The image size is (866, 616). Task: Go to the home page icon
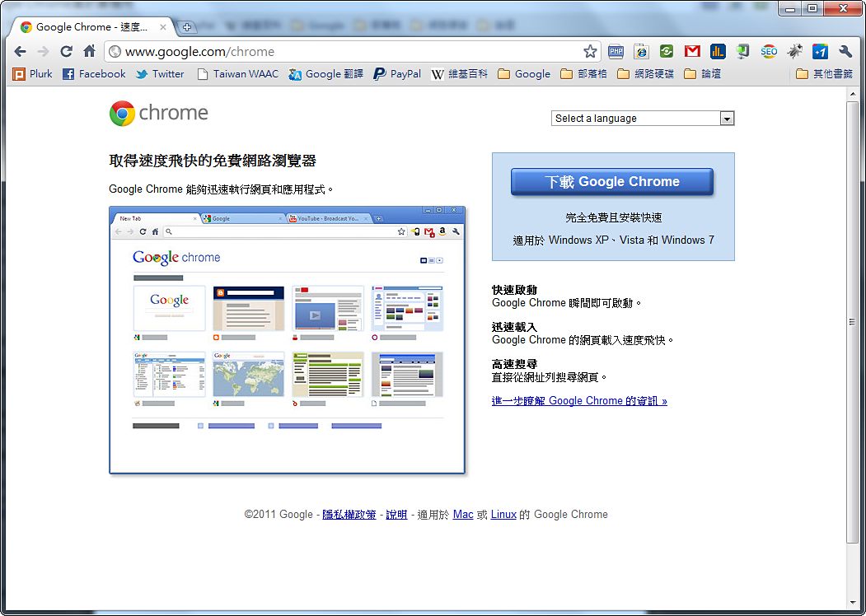pos(90,51)
